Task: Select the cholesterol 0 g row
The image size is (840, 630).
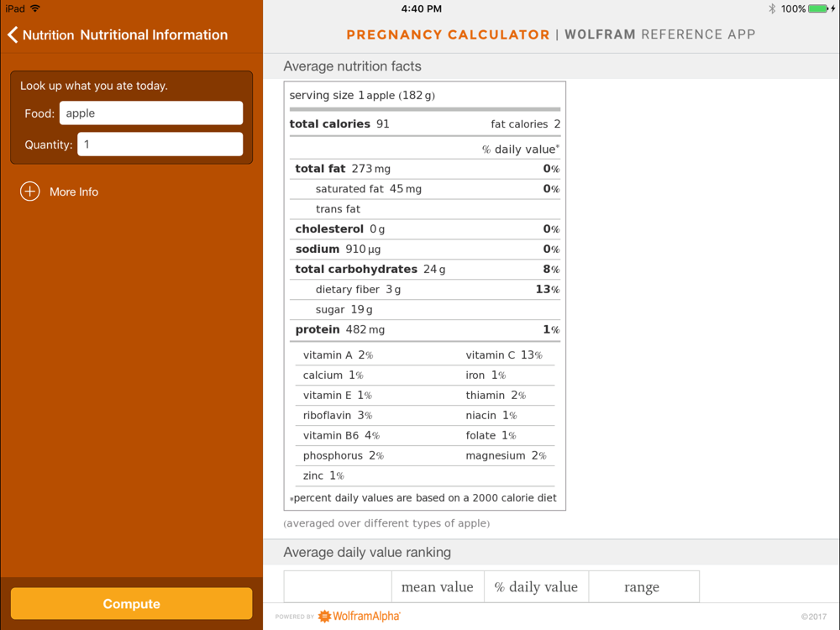Action: [x=425, y=228]
